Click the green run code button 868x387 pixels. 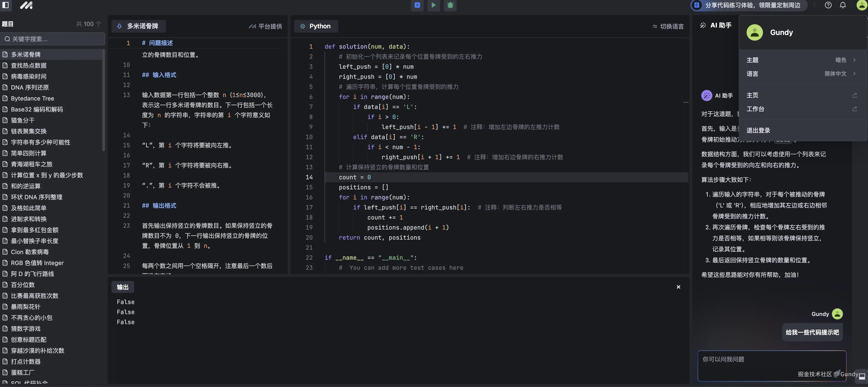(x=434, y=5)
